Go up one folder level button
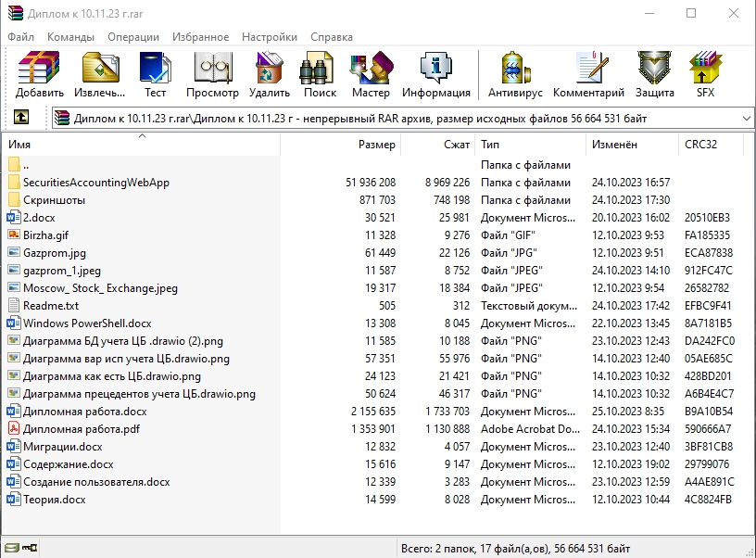Screen dimensions: 756x558 [21, 118]
